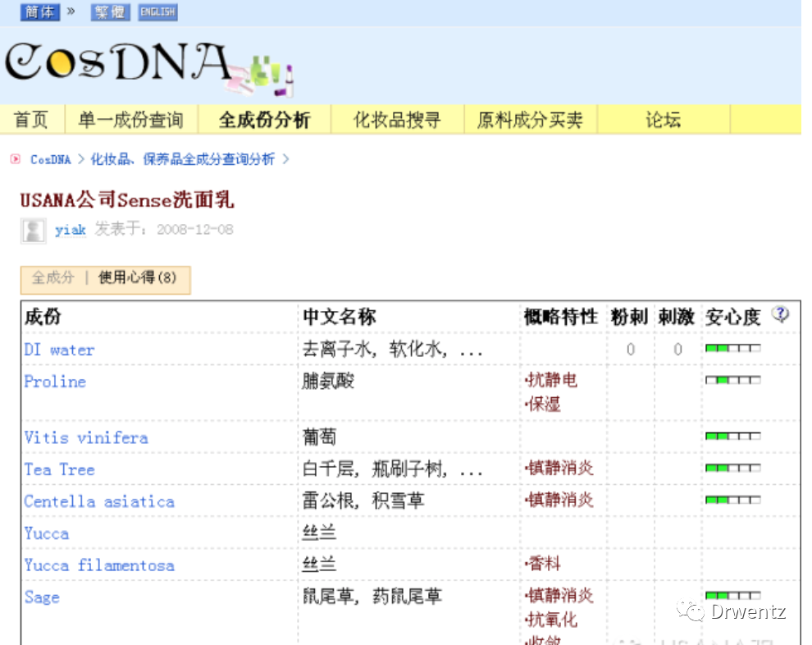The image size is (812, 645).
Task: Open 单一成份查询 in the navigation bar
Action: point(132,119)
